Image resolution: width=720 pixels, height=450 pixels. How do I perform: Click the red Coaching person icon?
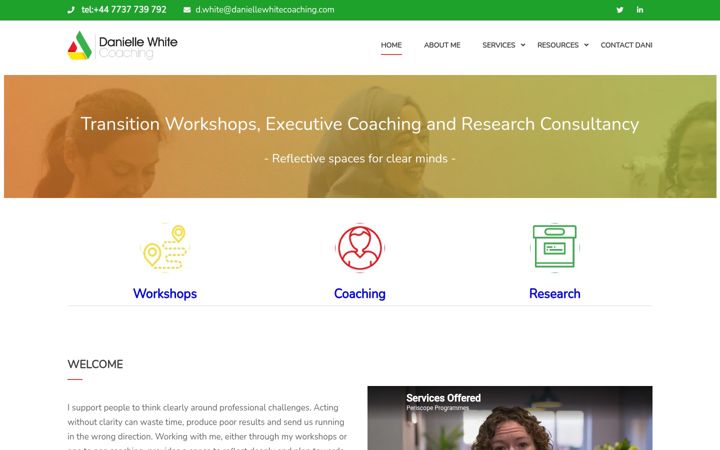[360, 248]
